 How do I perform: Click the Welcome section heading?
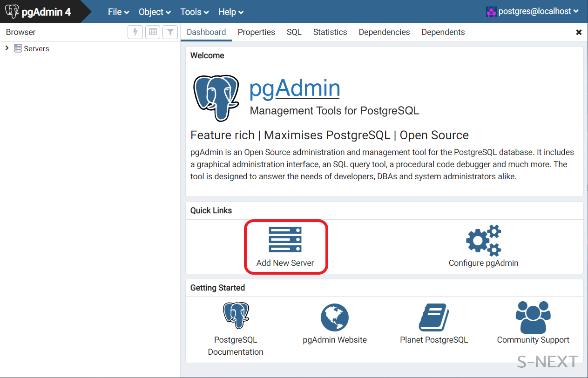[207, 55]
